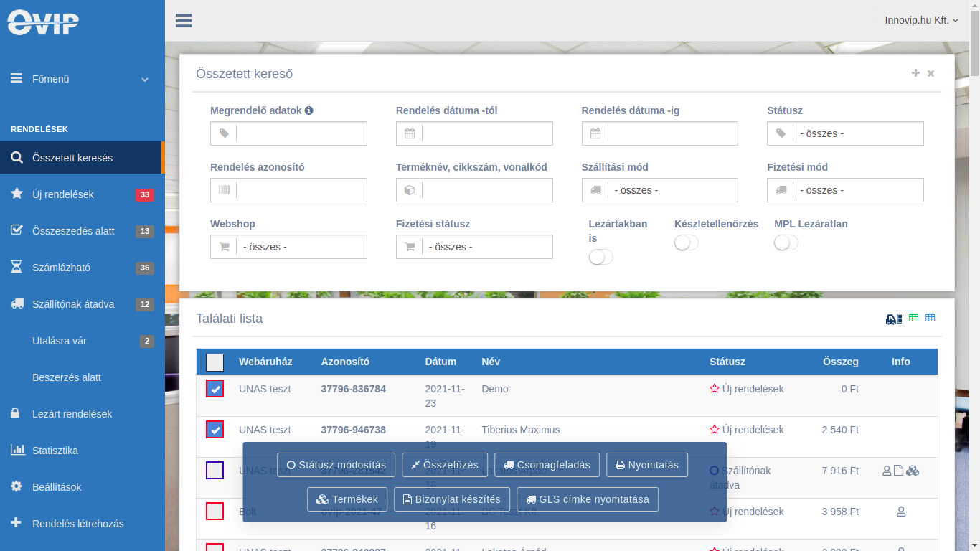
Task: Click the Összefűzés button
Action: (445, 465)
